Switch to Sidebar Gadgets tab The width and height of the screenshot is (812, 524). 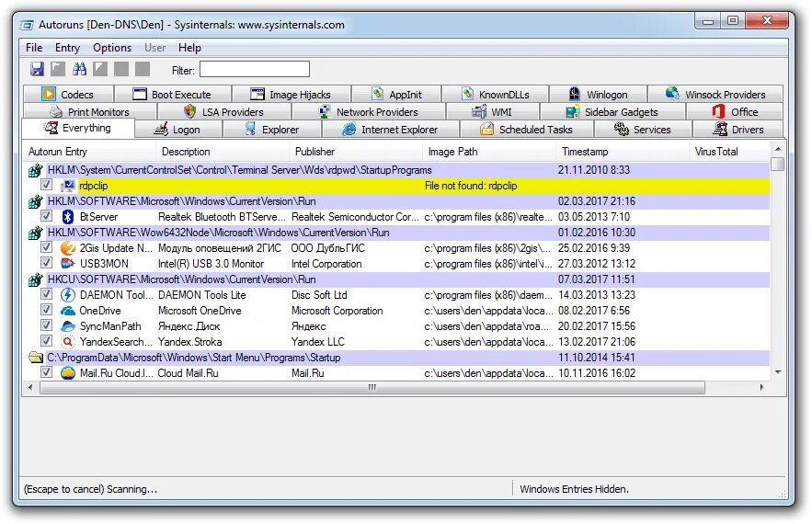click(612, 112)
